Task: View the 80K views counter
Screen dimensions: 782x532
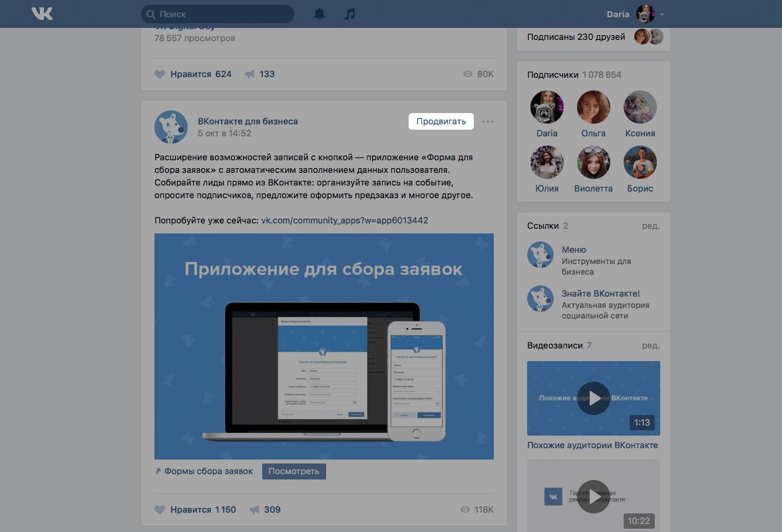Action: coord(479,74)
